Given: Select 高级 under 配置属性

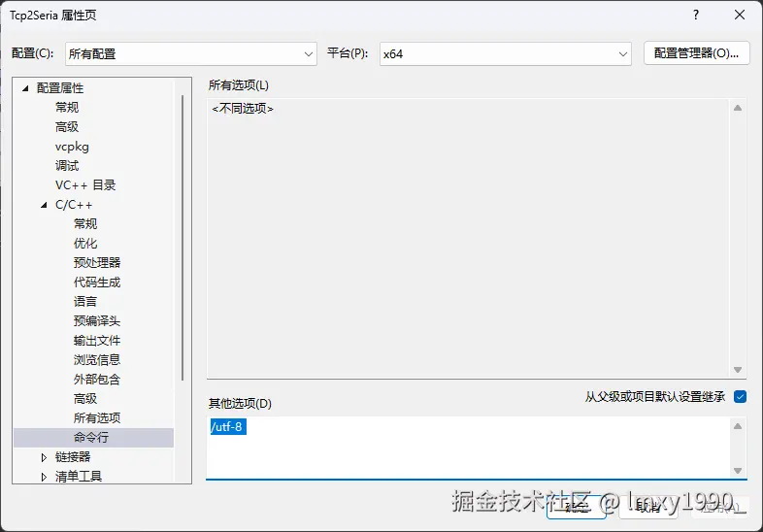Looking at the screenshot, I should pyautogui.click(x=67, y=126).
